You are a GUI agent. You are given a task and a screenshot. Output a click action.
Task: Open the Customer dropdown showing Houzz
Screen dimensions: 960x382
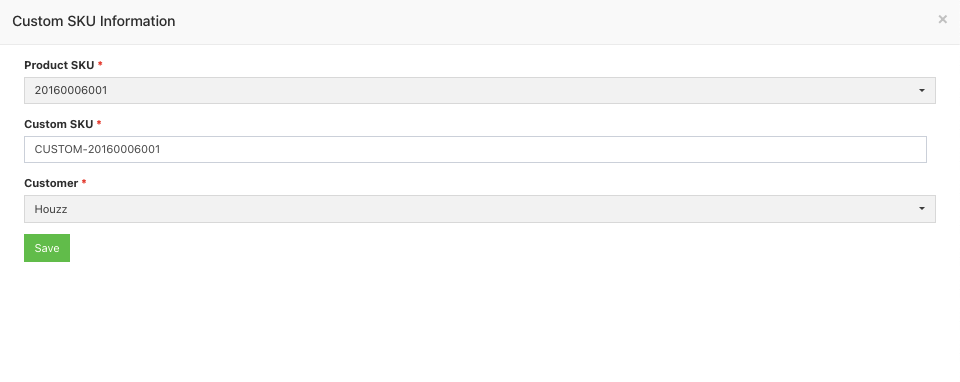pos(479,209)
